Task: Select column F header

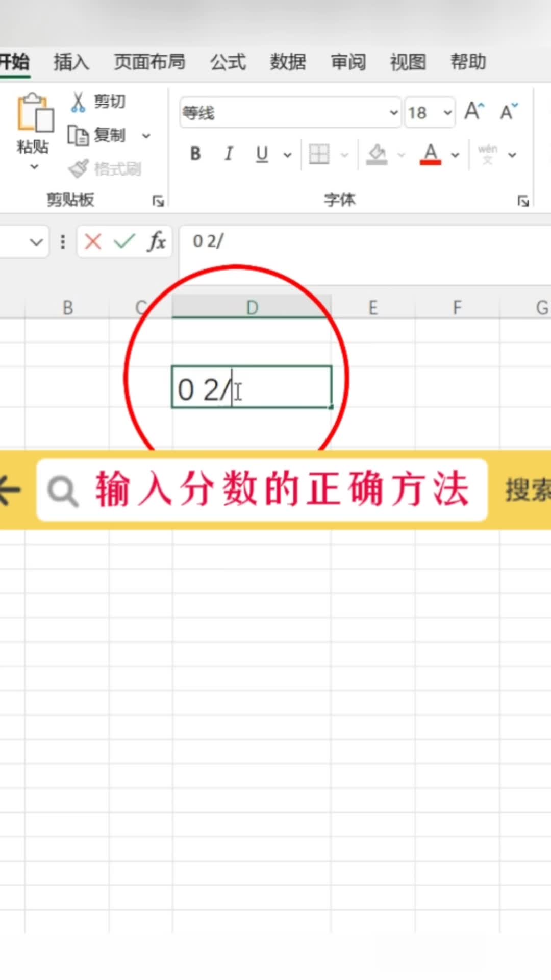Action: [457, 307]
